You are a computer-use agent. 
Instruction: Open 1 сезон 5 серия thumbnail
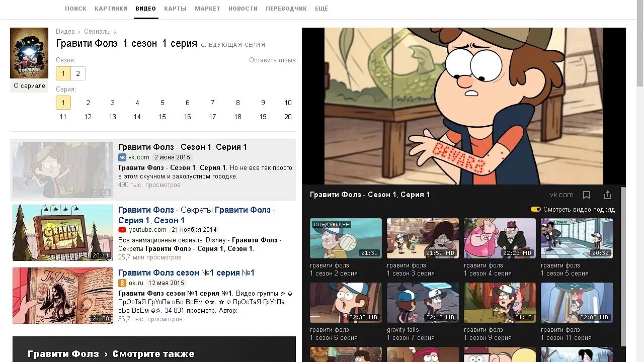[x=577, y=238]
